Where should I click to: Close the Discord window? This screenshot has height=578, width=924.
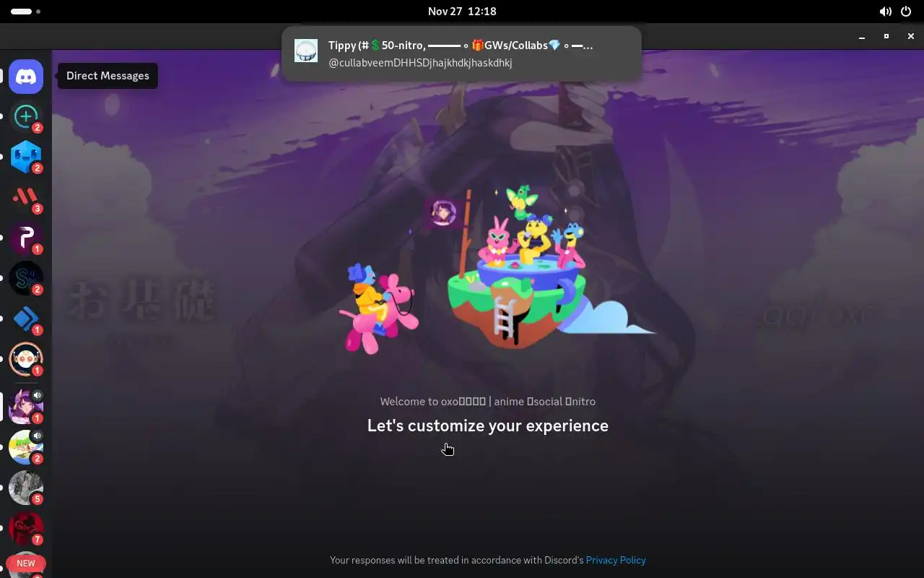point(911,36)
